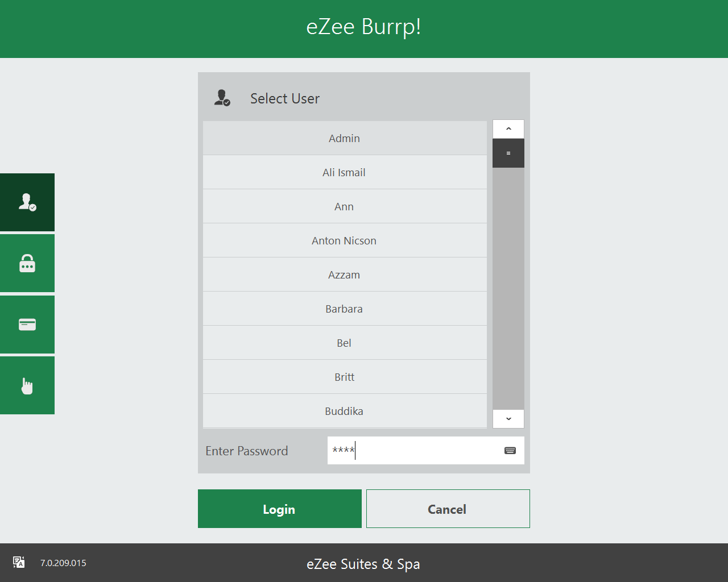The image size is (728, 582).
Task: Select Buddika at the bottom of the list
Action: (344, 410)
